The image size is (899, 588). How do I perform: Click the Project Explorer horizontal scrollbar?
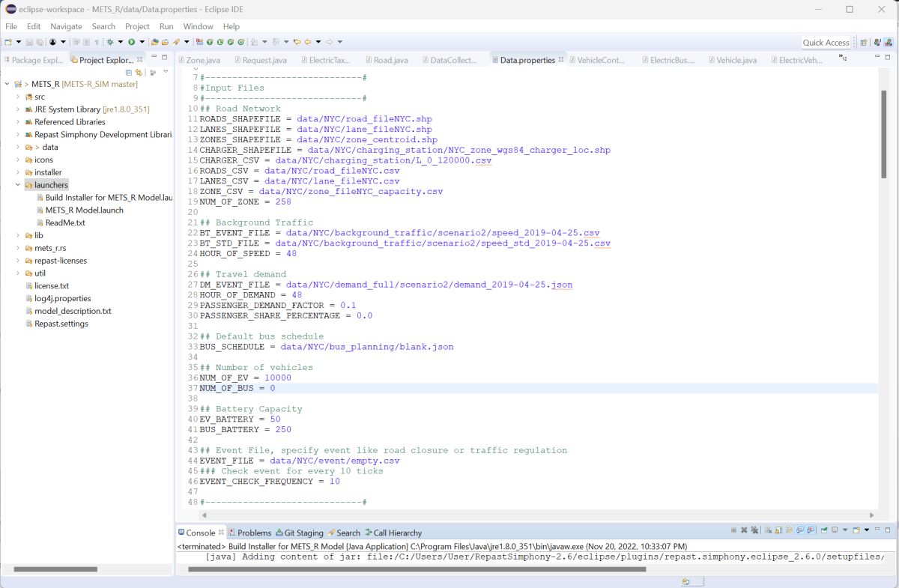pyautogui.click(x=55, y=569)
